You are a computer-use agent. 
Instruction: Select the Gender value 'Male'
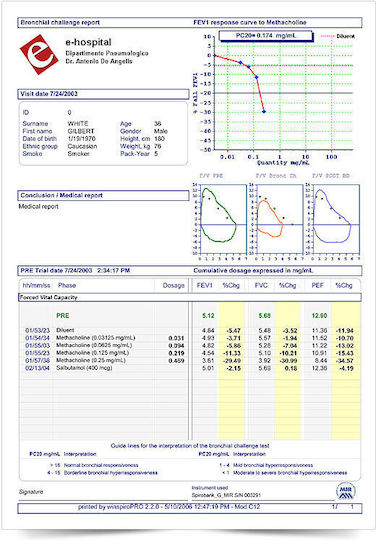(161, 131)
